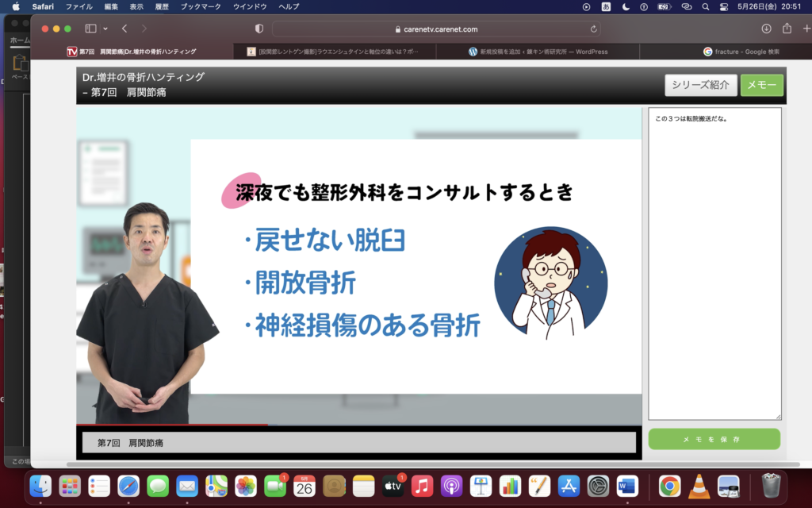Click the carenetv.carenet.com address bar

435,29
